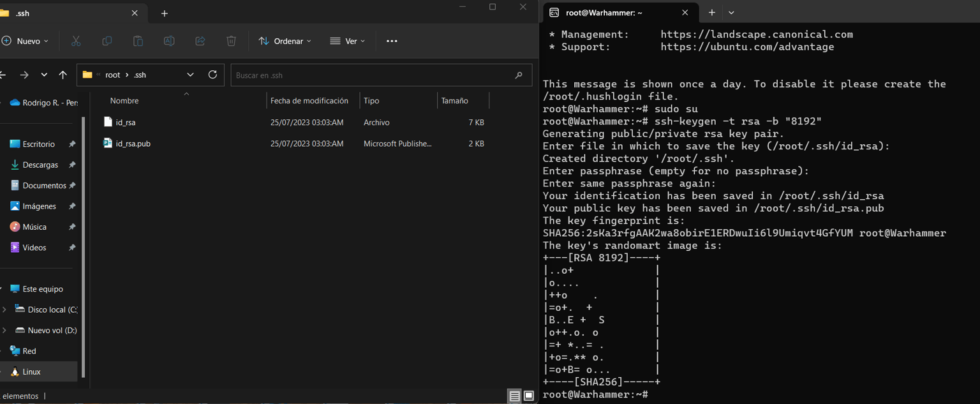This screenshot has width=980, height=404.
Task: Click the search magnifier icon
Action: coord(519,75)
